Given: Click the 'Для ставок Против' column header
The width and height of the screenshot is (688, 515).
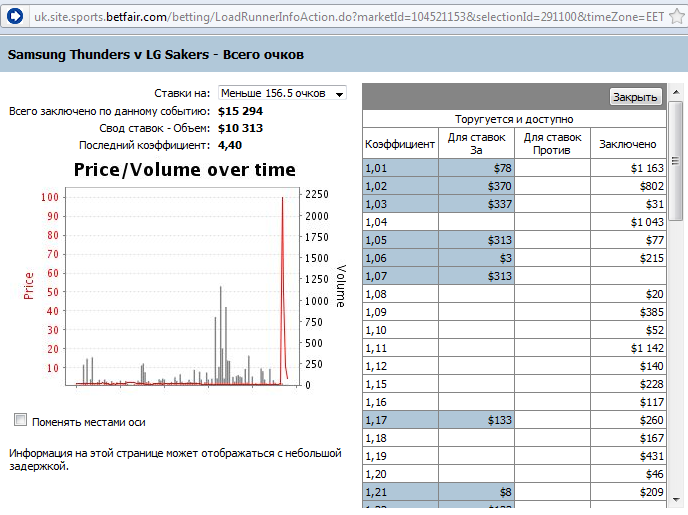Looking at the screenshot, I should [552, 144].
